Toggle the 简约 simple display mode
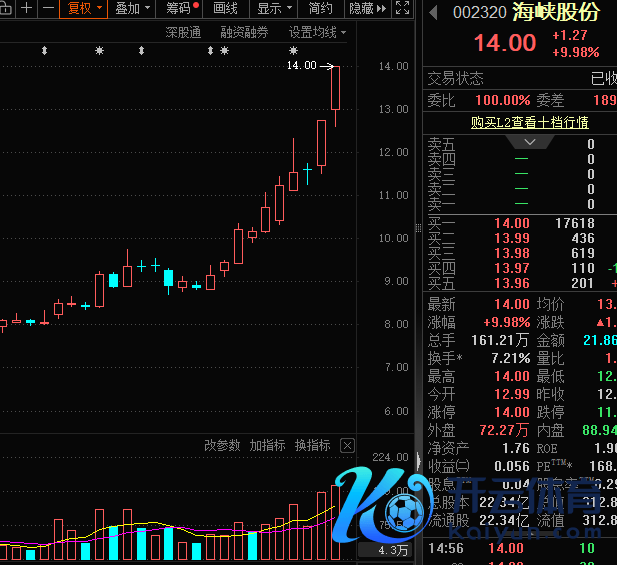The image size is (617, 565). pos(320,8)
